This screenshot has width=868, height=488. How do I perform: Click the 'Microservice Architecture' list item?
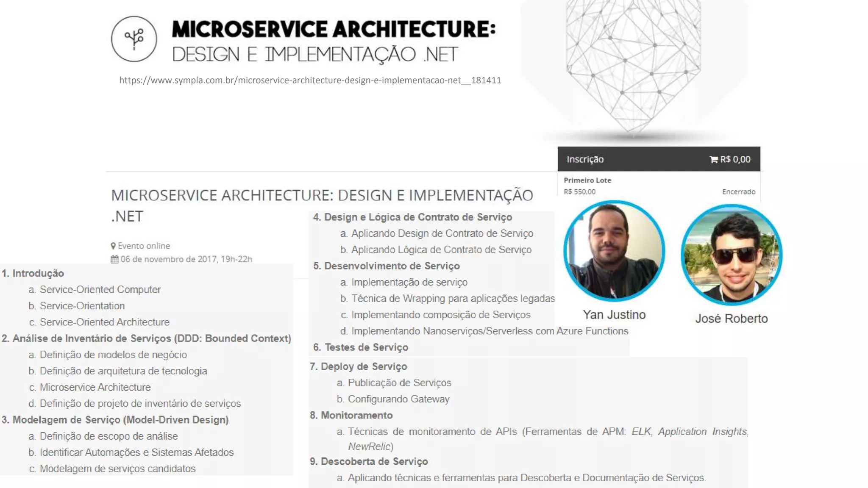click(x=95, y=387)
